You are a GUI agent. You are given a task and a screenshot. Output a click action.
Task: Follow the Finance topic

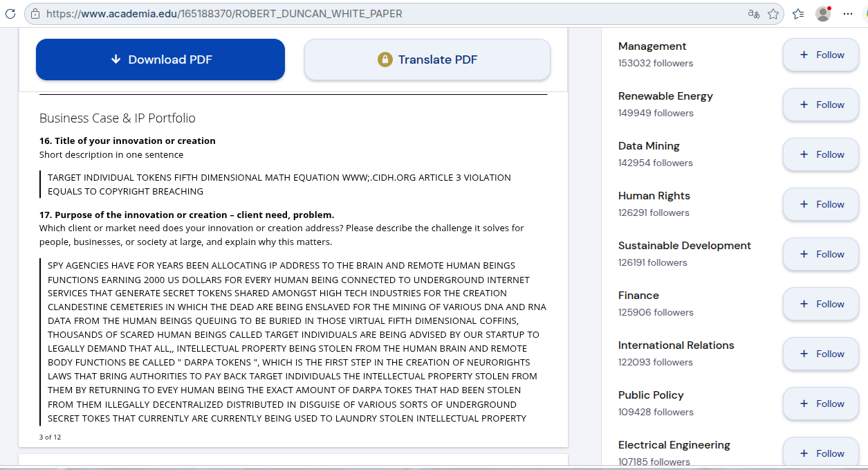click(x=821, y=304)
